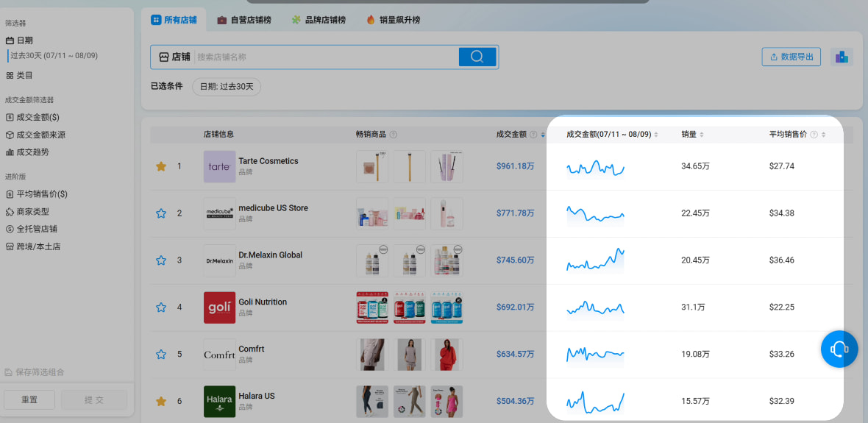Expand the 成交趋势 filter
Viewport: 868px width, 423px height.
point(28,152)
